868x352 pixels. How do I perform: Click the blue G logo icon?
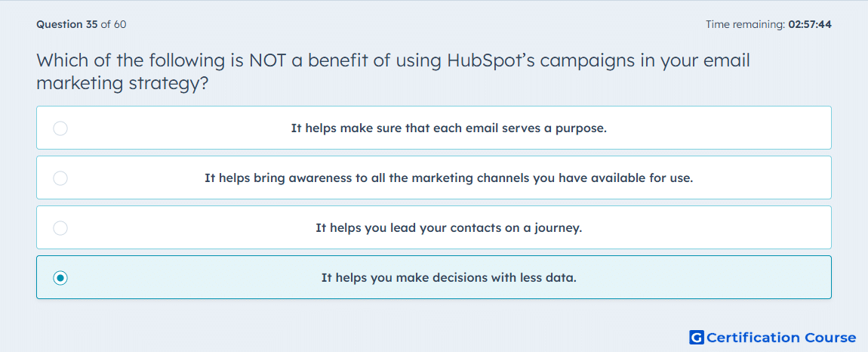(697, 337)
